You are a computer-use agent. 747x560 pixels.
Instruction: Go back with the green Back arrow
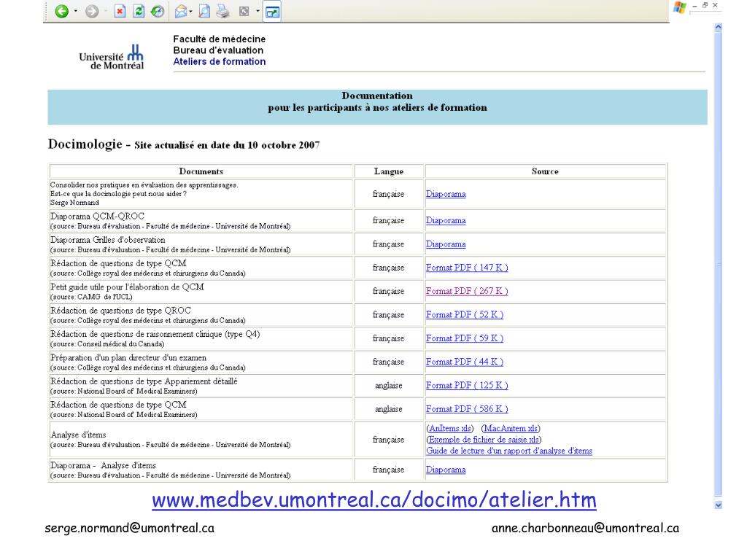click(x=61, y=11)
